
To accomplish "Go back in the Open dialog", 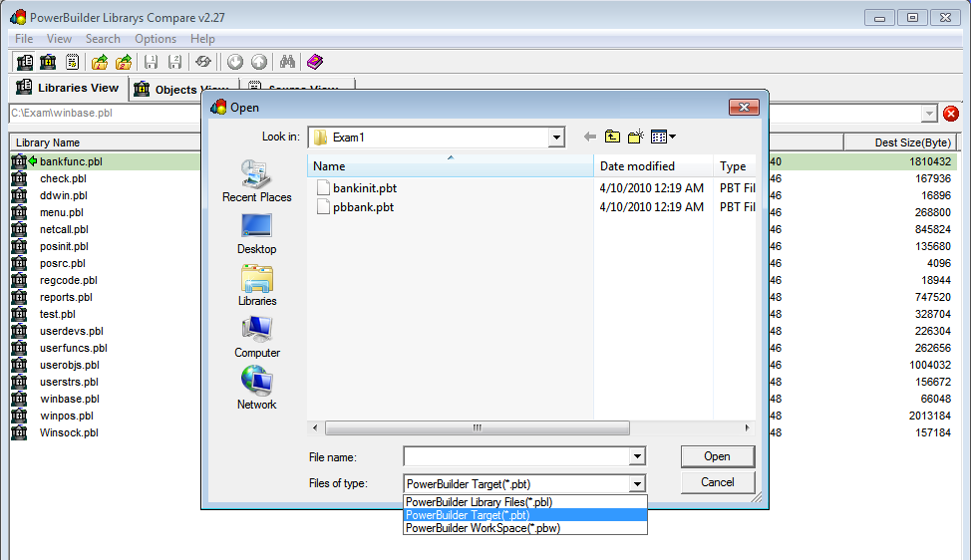I will (x=589, y=137).
